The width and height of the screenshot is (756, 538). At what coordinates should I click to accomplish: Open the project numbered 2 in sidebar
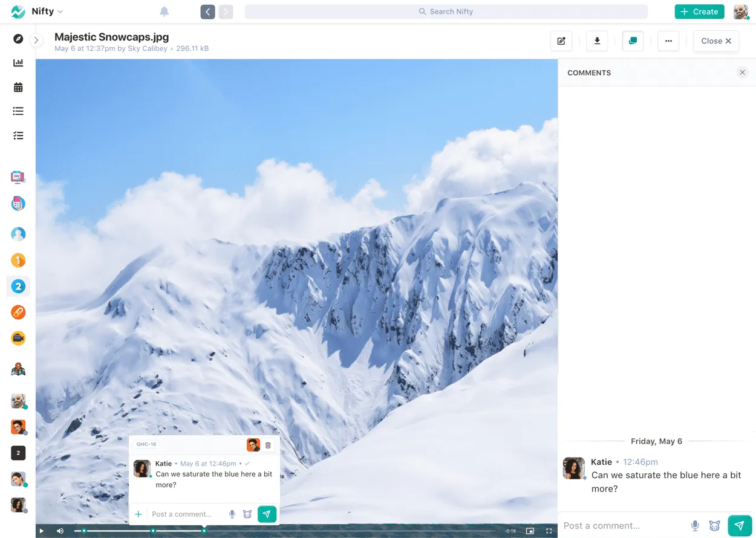(18, 287)
